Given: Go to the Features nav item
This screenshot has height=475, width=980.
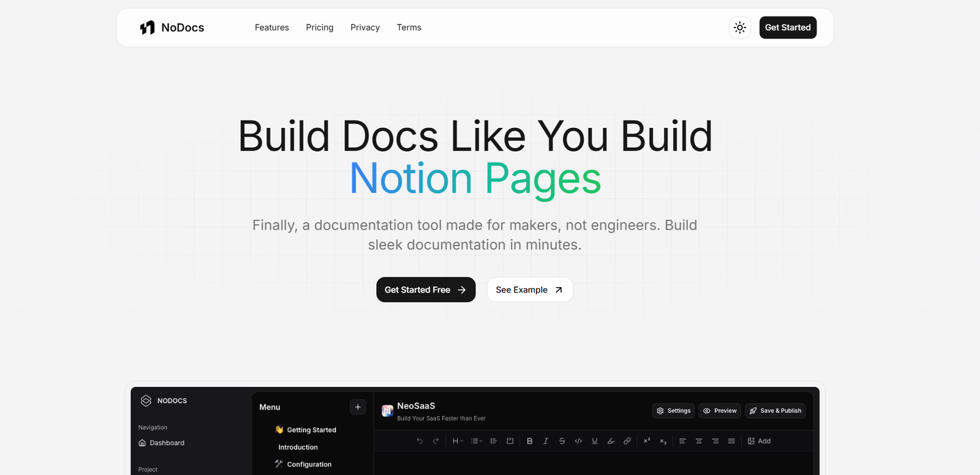Looking at the screenshot, I should (272, 28).
